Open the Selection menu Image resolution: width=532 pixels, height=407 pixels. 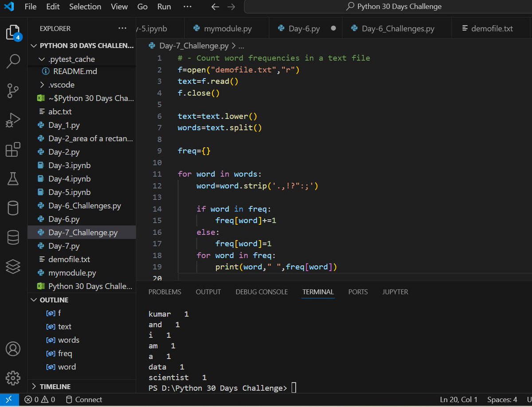(x=85, y=7)
